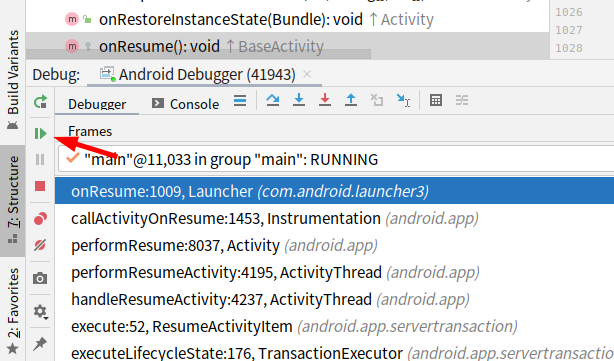
Task: Close the Android Debugger (41943) tab
Action: 307,74
